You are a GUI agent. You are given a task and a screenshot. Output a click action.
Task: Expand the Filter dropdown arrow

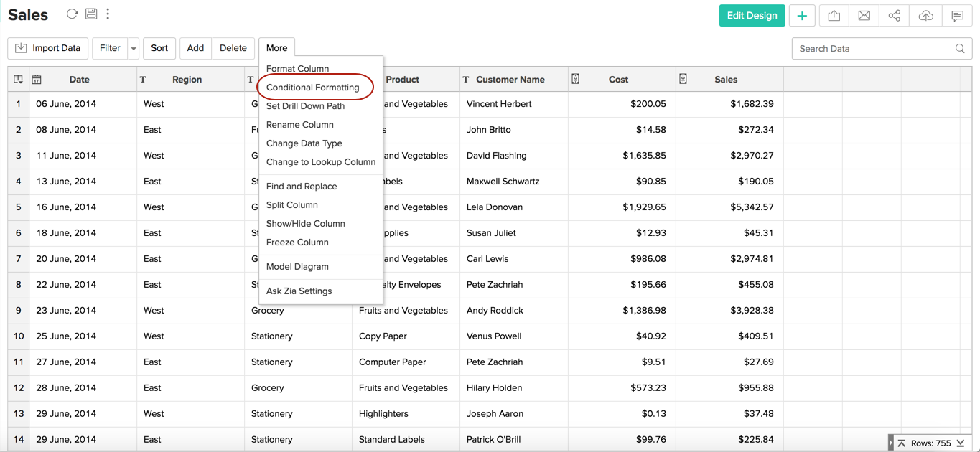point(134,49)
